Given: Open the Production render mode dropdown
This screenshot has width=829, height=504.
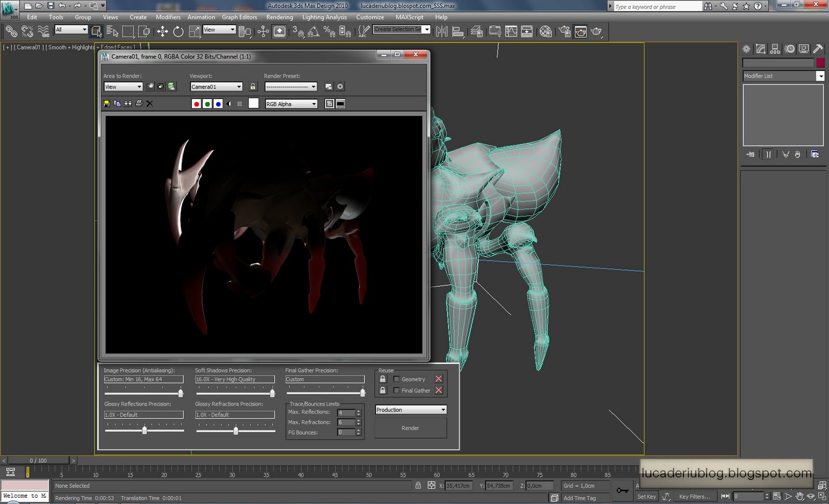Looking at the screenshot, I should click(411, 410).
